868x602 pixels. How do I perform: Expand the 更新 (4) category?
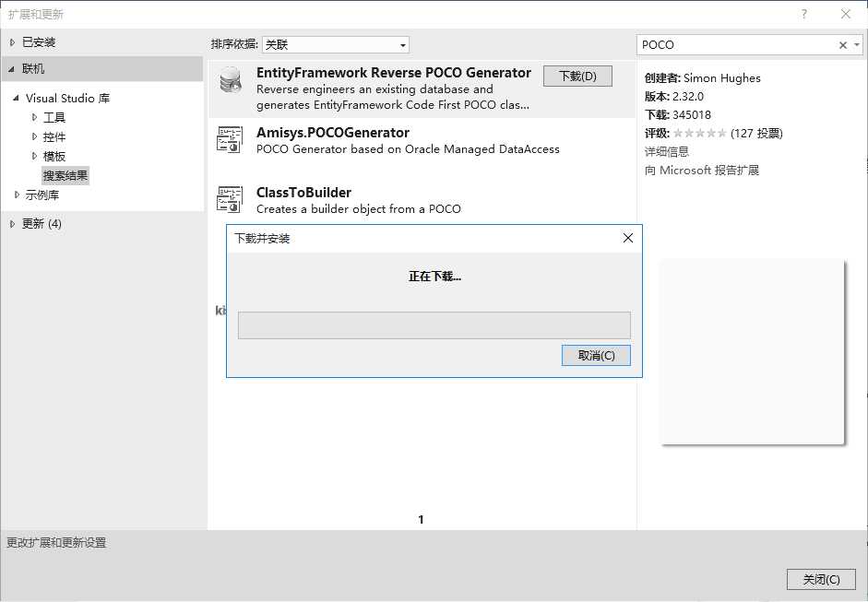pos(12,223)
